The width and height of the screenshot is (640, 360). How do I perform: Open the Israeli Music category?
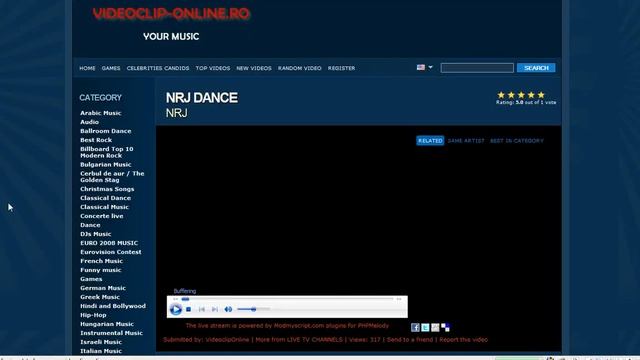tap(101, 342)
